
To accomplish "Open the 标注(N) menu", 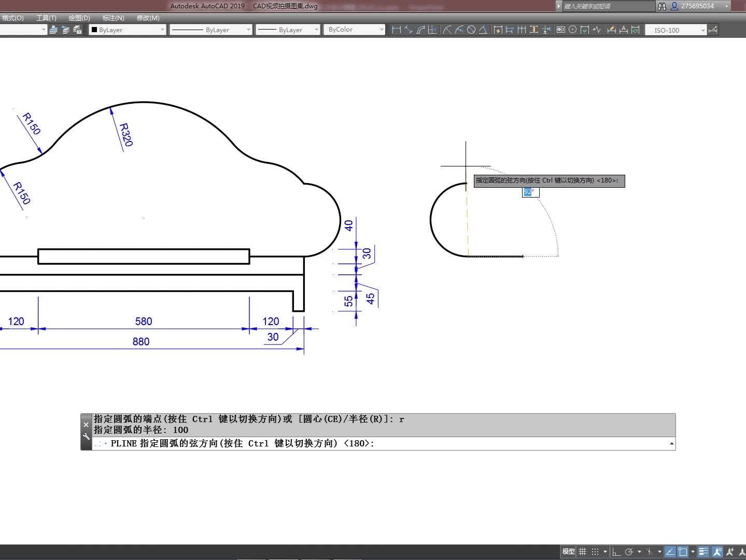I will click(113, 18).
